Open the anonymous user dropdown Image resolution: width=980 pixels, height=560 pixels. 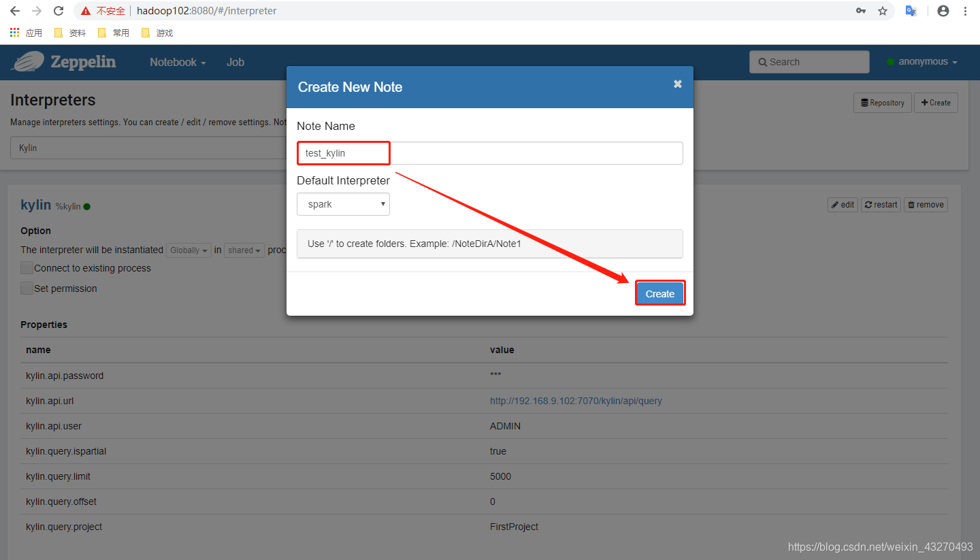(x=922, y=62)
